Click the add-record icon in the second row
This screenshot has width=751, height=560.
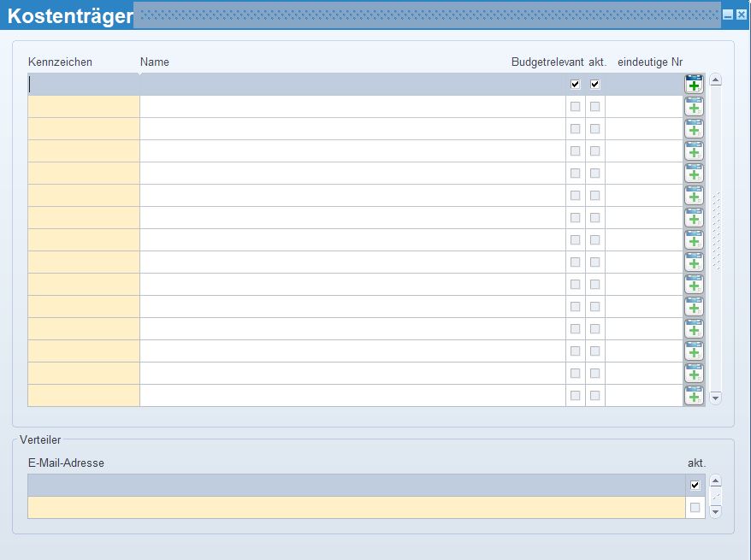[694, 106]
